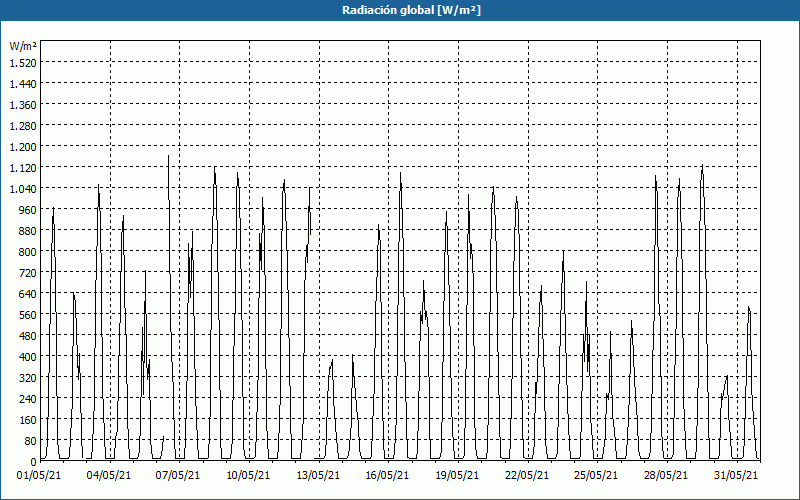The width and height of the screenshot is (800, 500).
Task: Click the 560 y-axis label
Action: (28, 315)
